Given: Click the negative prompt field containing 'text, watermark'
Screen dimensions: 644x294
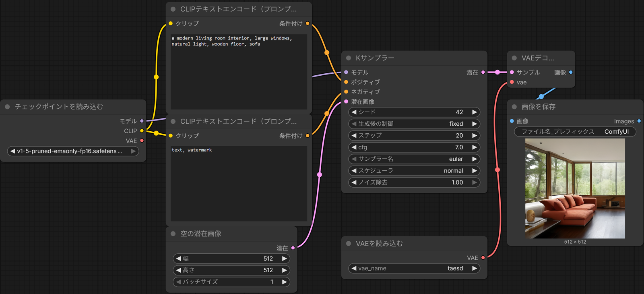Looking at the screenshot, I should pyautogui.click(x=239, y=184).
